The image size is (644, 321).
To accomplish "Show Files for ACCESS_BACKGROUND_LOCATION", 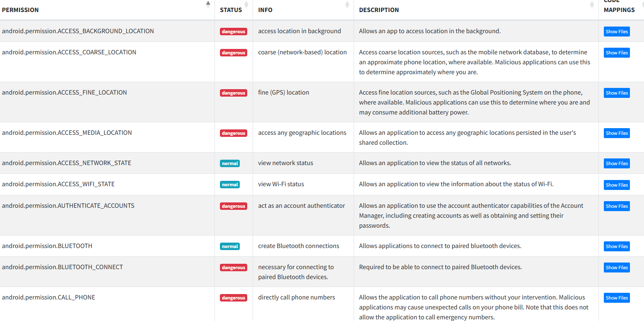I will [x=617, y=32].
